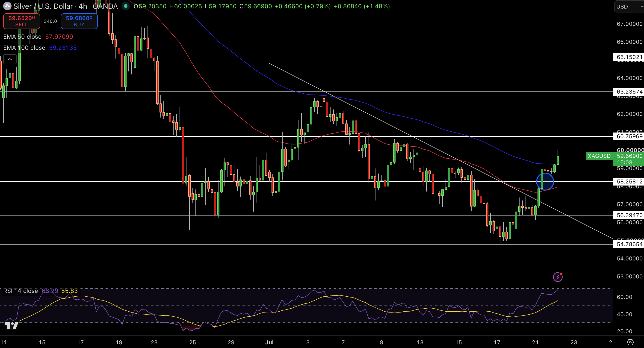Click the 59.66900 current price label

pos(629,156)
